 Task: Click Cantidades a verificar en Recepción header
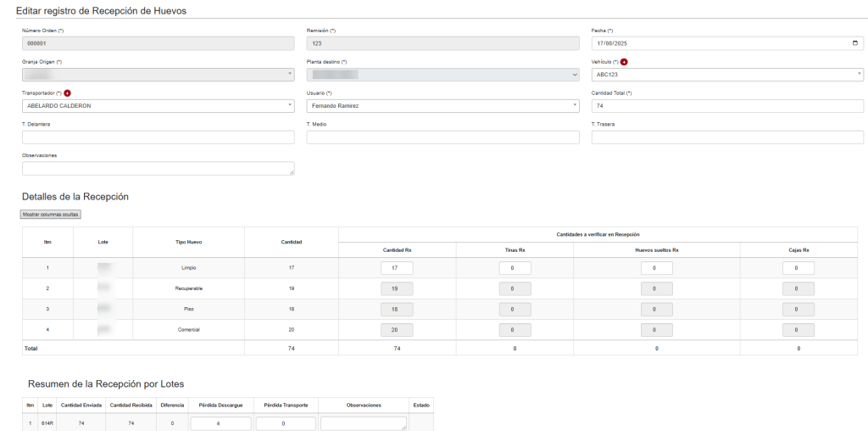(x=598, y=234)
